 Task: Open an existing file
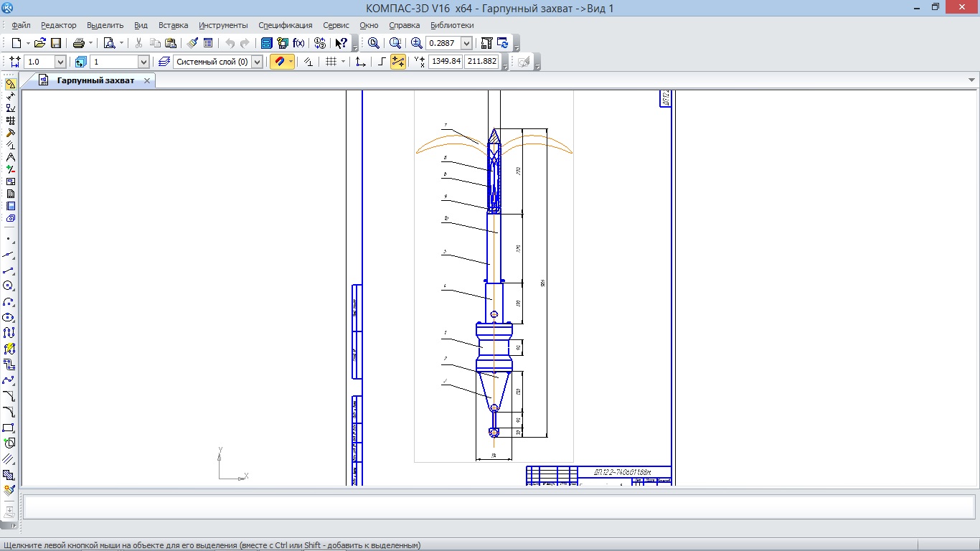pos(40,43)
